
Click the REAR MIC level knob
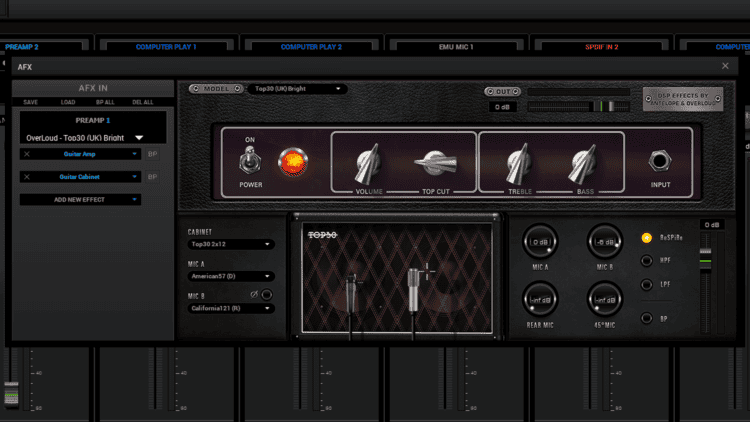(540, 300)
